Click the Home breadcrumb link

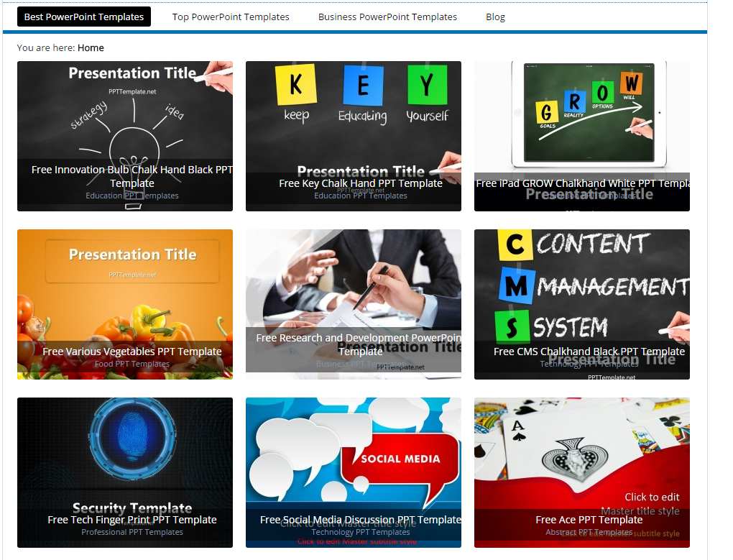click(x=91, y=47)
